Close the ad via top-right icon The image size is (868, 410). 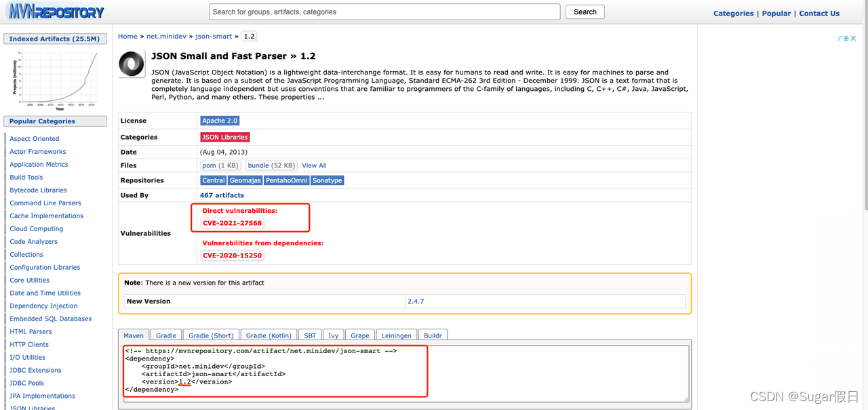(854, 39)
